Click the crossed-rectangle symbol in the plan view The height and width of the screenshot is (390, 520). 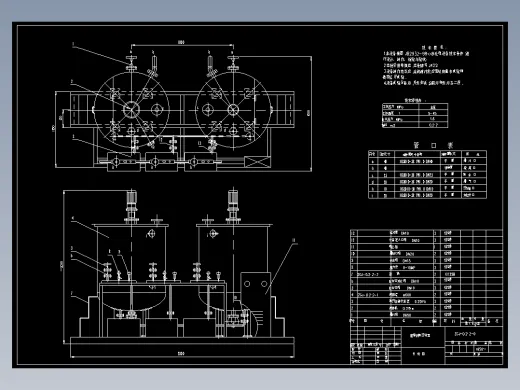pos(257,162)
